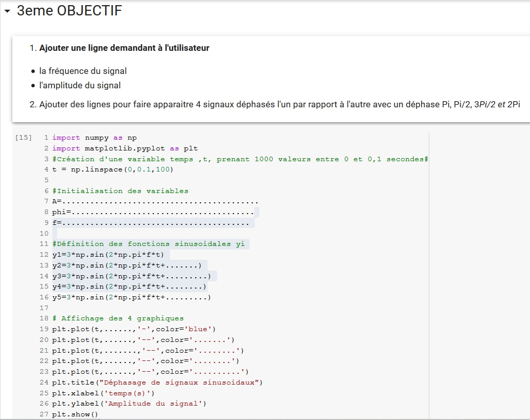Place cursor on the 'phi=' dotted line
The height and width of the screenshot is (420, 530).
(153, 212)
